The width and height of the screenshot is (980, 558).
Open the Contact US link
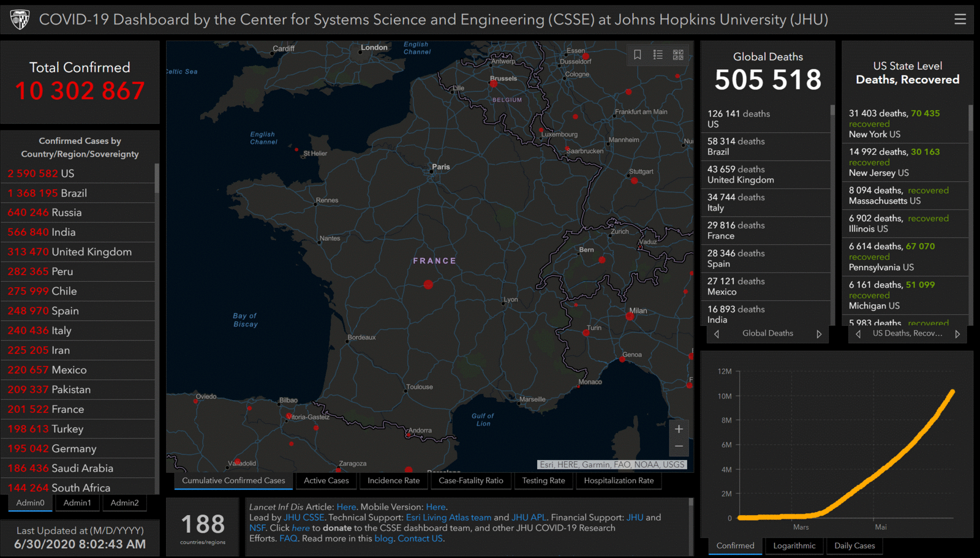tap(420, 538)
